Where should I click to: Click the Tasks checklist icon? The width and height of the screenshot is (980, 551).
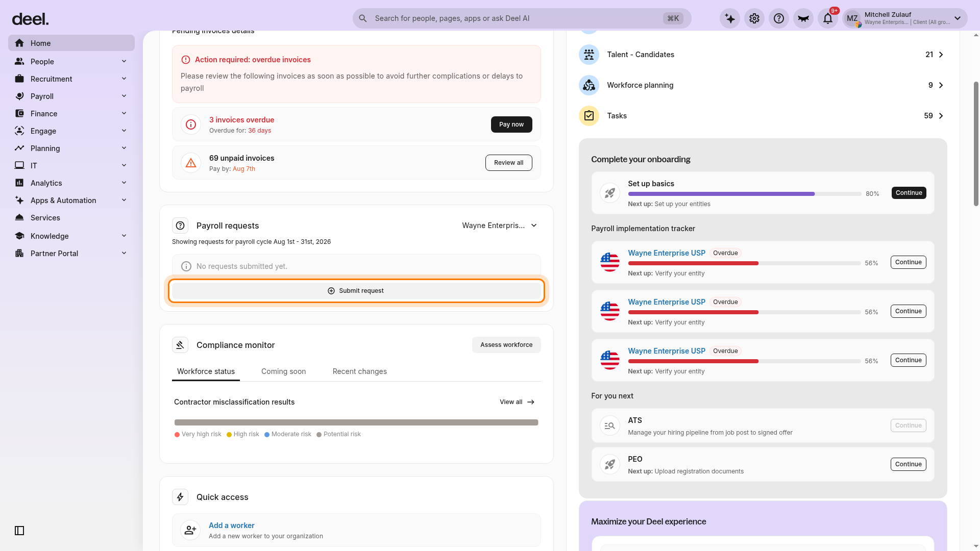coord(589,116)
